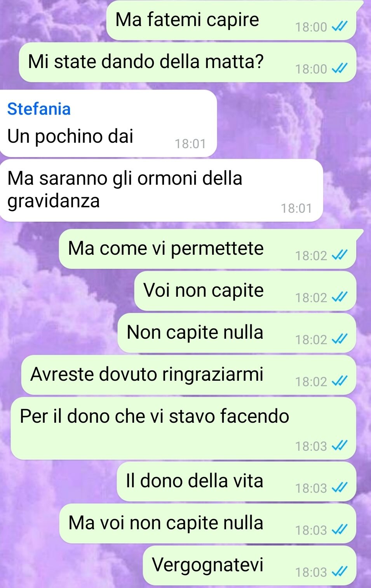Viewport: 371px width, 588px height.
Task: Select the 'Un pochino dai' message bubble
Action: tap(108, 124)
